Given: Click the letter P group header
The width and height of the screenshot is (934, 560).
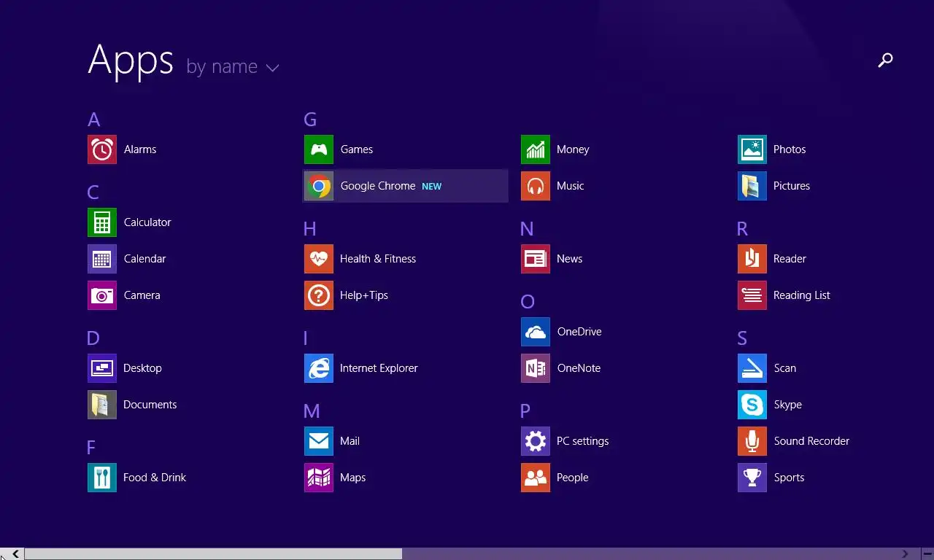Looking at the screenshot, I should 525,411.
